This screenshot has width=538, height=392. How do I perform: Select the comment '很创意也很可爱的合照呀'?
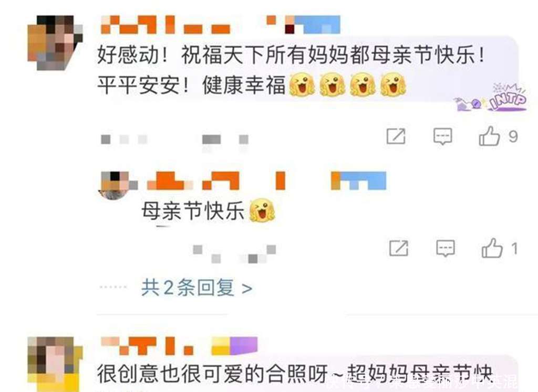pos(212,373)
